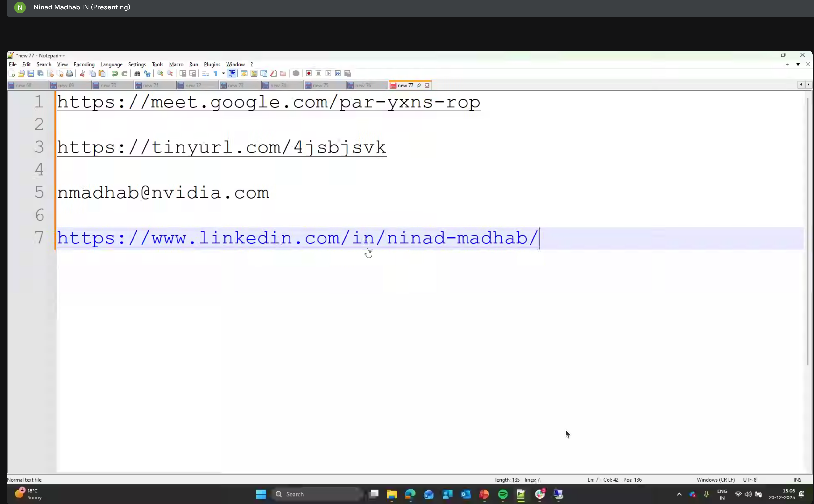The height and width of the screenshot is (504, 814).
Task: Adjust position via vertical scrollbar
Action: (808, 233)
